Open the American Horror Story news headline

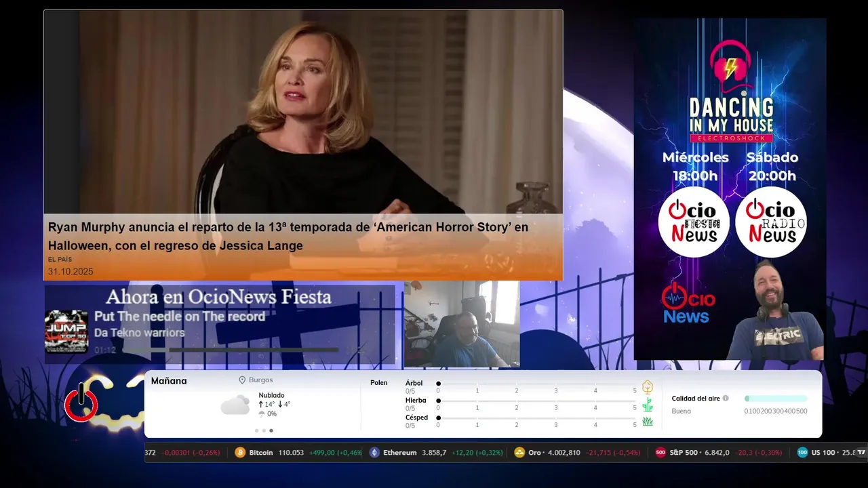click(x=288, y=236)
